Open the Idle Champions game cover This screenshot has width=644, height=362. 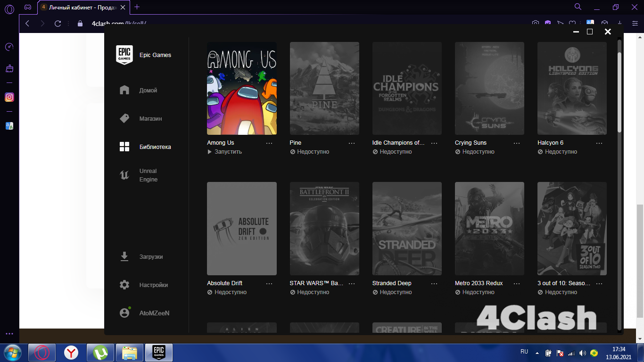(x=407, y=89)
